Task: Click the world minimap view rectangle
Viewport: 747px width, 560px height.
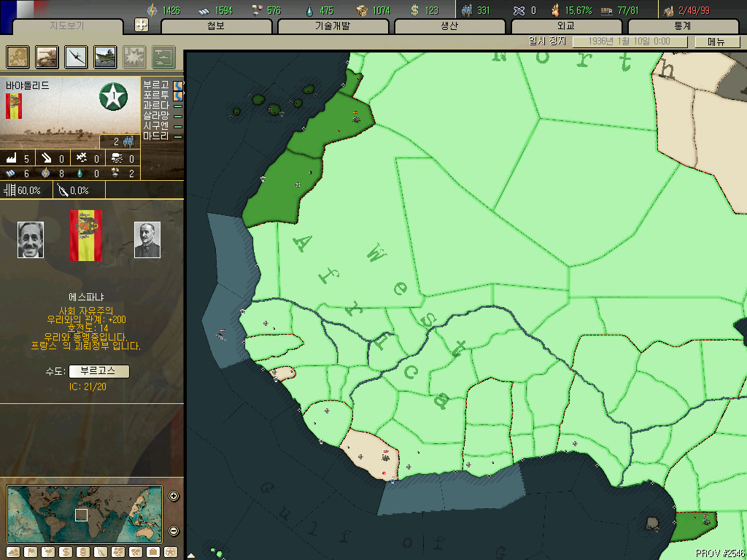Action: tap(82, 515)
